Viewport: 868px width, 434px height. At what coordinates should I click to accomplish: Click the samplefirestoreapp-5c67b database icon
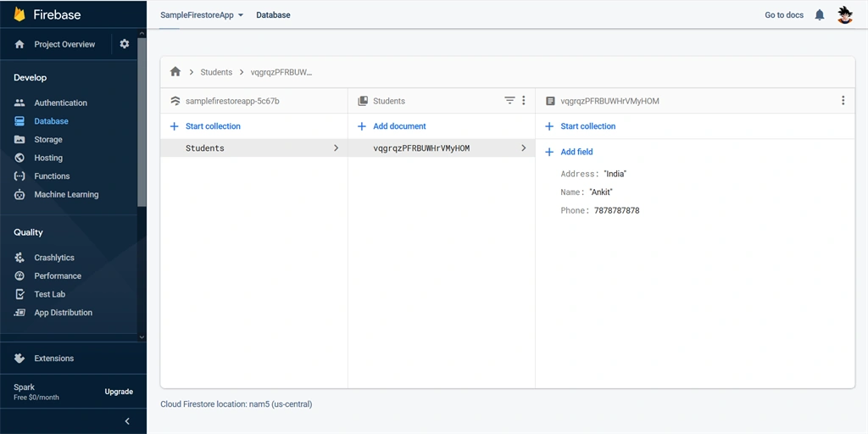175,101
